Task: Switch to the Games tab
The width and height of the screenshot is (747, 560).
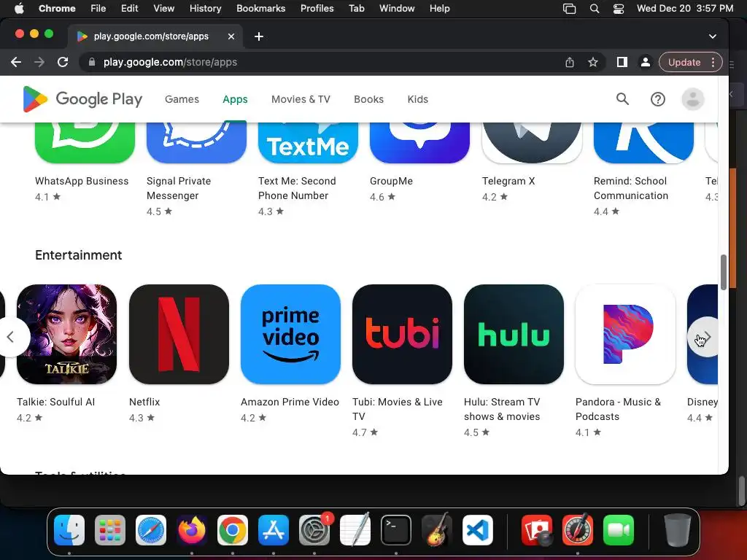Action: (182, 99)
